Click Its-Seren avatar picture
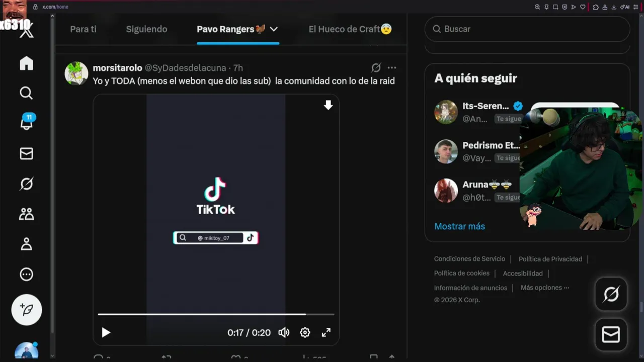Image resolution: width=644 pixels, height=362 pixels. pyautogui.click(x=446, y=112)
